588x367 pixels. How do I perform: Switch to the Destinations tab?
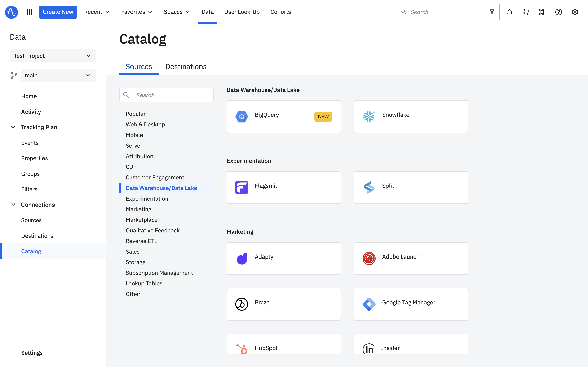point(186,66)
